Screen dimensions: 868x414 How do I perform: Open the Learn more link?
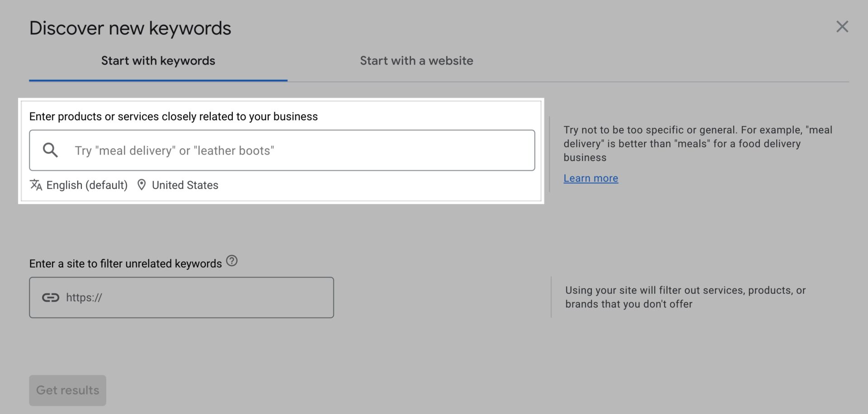pyautogui.click(x=590, y=178)
